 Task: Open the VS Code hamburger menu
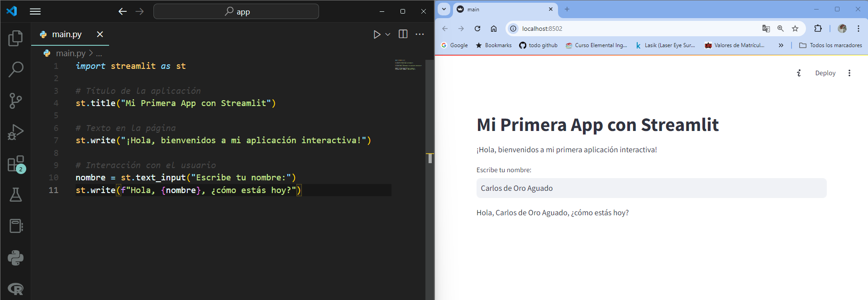point(35,11)
